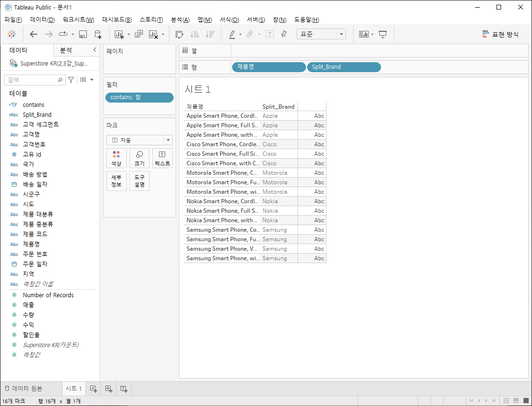
Task: Click the Highlight pen icon
Action: click(x=232, y=34)
